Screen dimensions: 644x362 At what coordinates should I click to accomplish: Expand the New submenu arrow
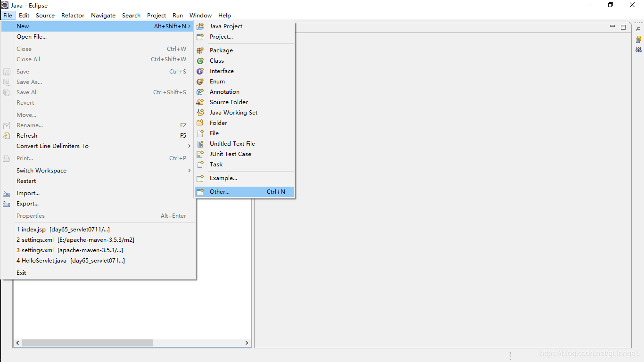[x=190, y=26]
